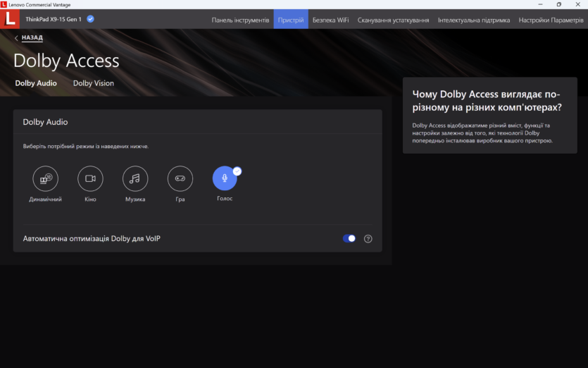
Task: Click the Lenovo red L logo
Action: [10, 19]
